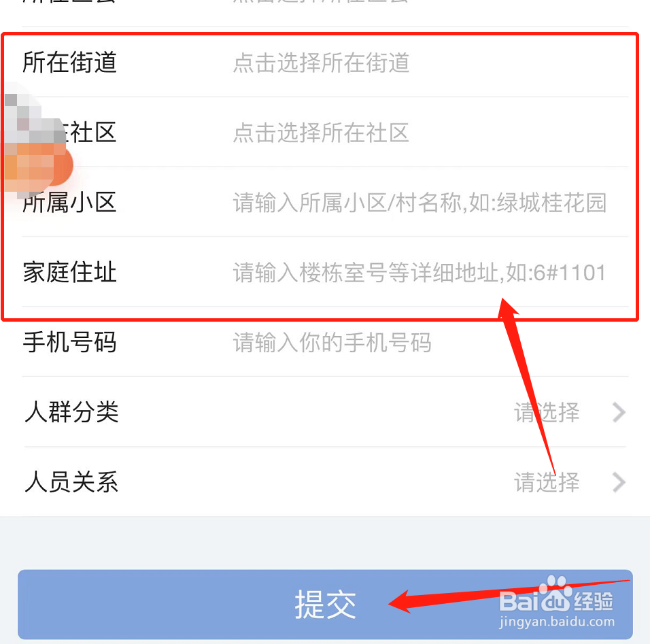
Task: Open 请选择 dropdown for 人员关系
Action: pyautogui.click(x=547, y=482)
